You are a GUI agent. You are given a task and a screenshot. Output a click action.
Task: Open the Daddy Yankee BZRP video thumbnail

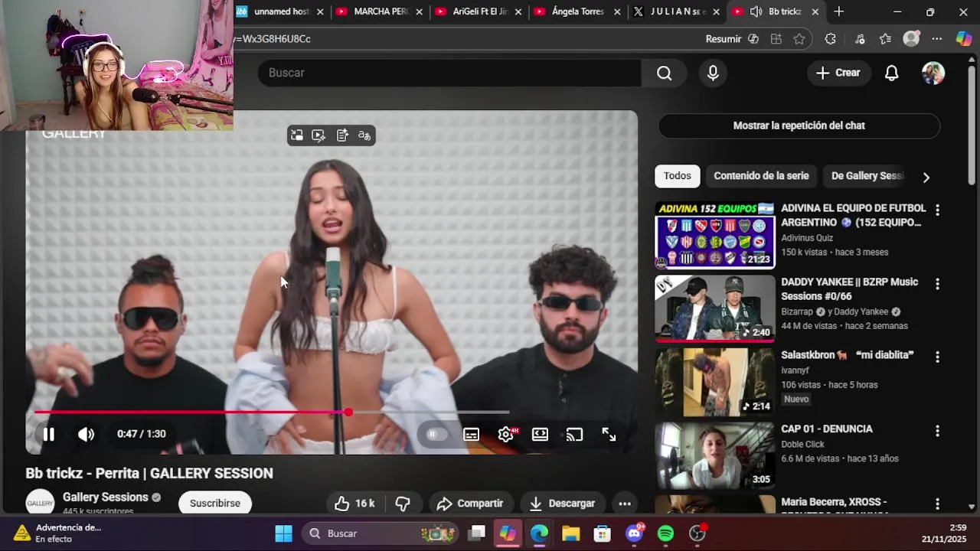715,308
